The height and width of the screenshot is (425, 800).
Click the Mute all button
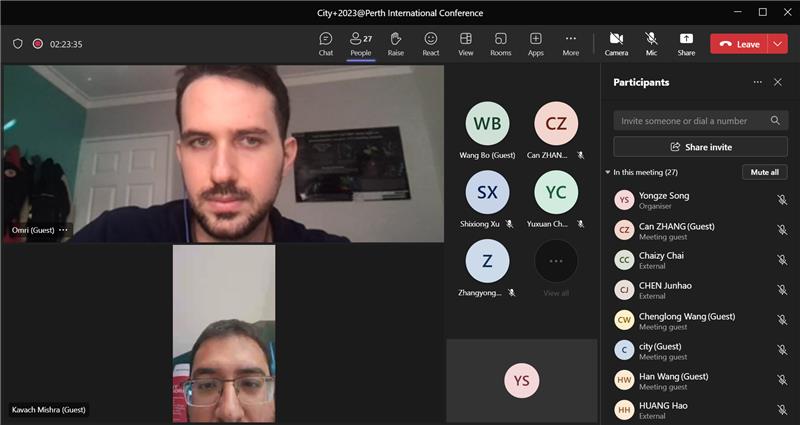[764, 172]
